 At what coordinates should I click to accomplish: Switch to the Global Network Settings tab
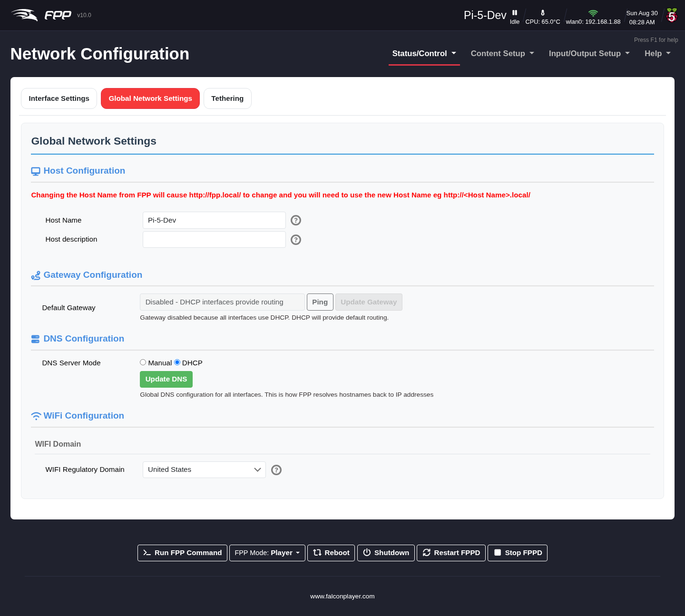[x=150, y=98]
